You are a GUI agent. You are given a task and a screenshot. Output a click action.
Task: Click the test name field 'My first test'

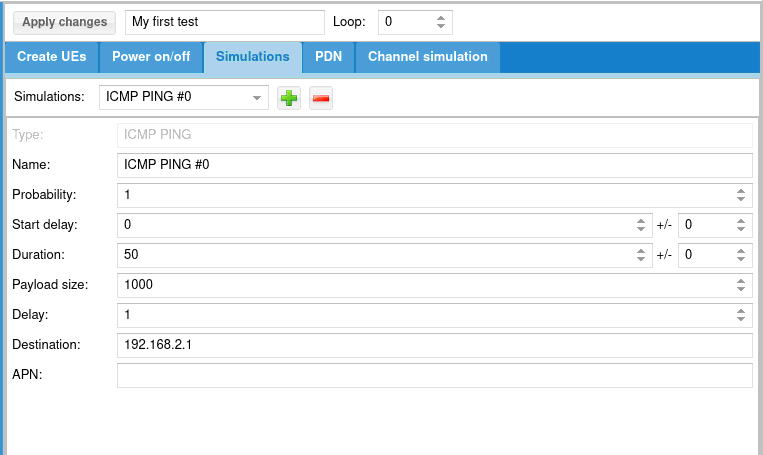pos(225,22)
